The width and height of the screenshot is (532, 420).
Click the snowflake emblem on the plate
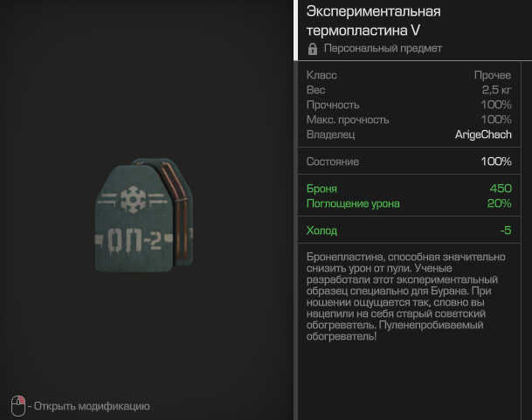[x=133, y=199]
